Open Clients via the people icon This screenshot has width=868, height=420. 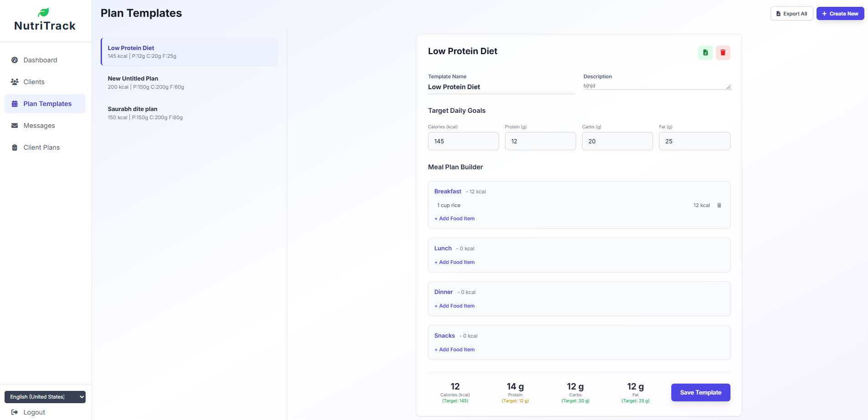14,81
